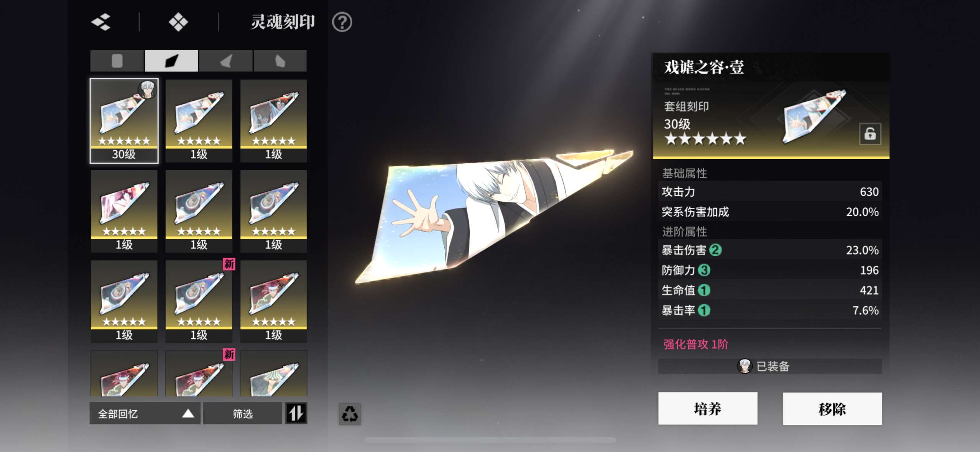Image resolution: width=980 pixels, height=452 pixels.
Task: Select the first imprint slot tab
Action: pos(117,61)
